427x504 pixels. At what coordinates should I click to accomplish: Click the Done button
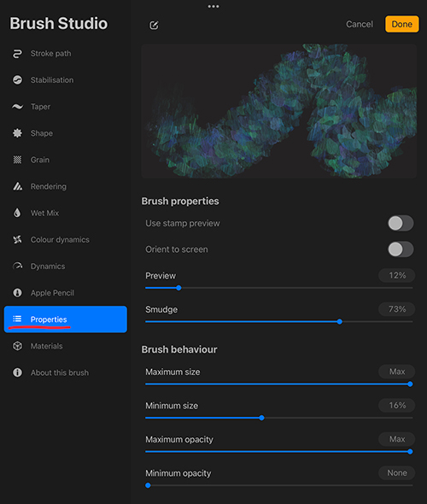coord(402,24)
